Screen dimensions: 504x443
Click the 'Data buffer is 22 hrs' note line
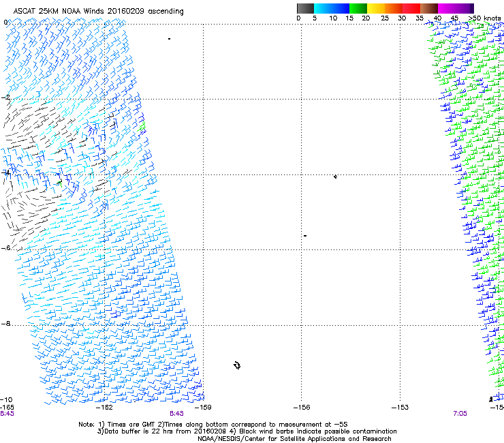click(247, 431)
